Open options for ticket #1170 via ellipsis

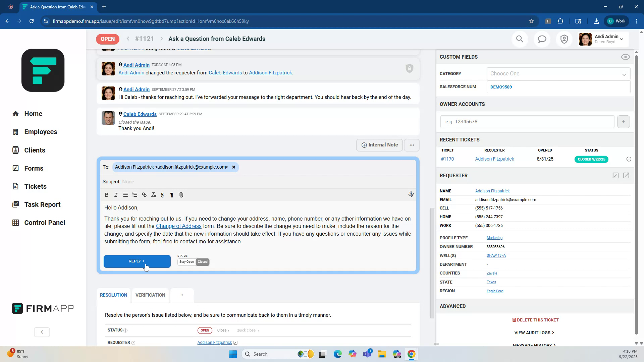pos(629,159)
